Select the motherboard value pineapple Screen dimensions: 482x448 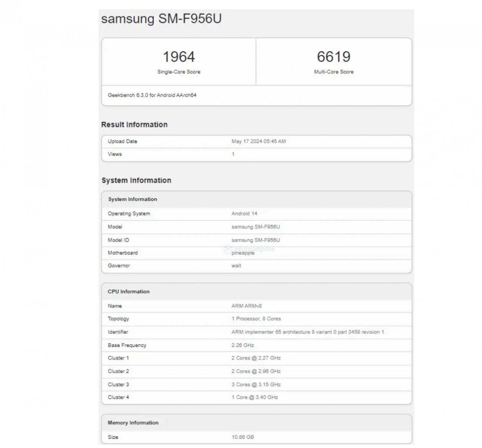coord(243,253)
